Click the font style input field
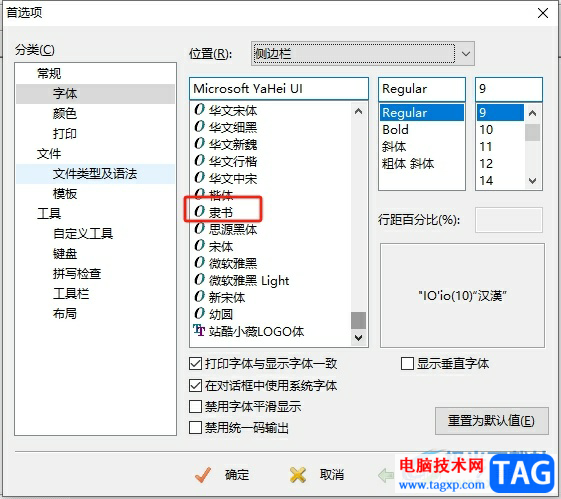Screen dimensions: 561x499 click(x=422, y=89)
